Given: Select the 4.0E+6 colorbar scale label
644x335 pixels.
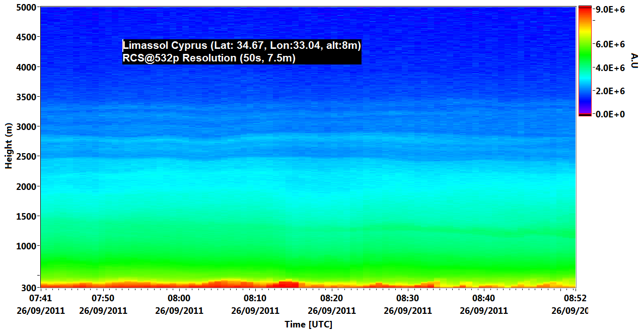Looking at the screenshot, I should click(611, 68).
